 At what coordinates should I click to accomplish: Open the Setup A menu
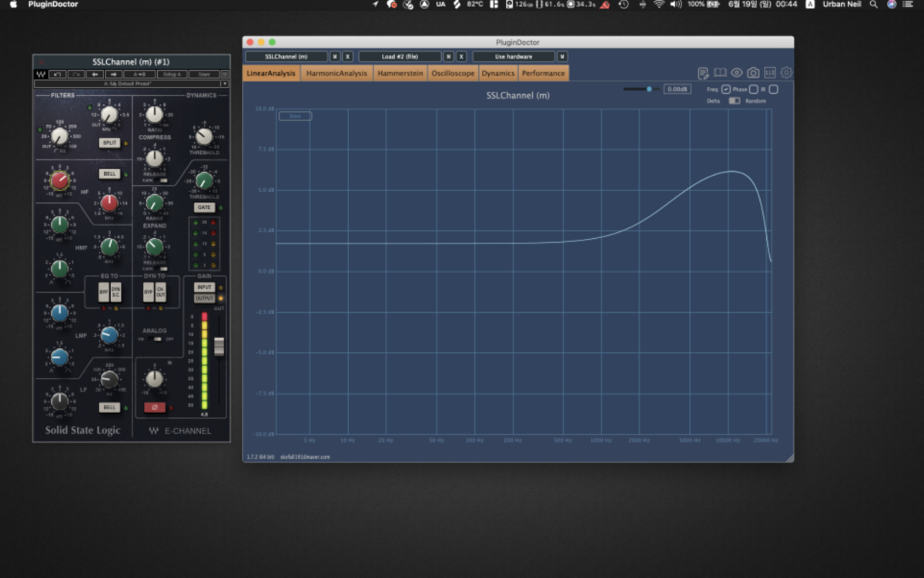(172, 75)
